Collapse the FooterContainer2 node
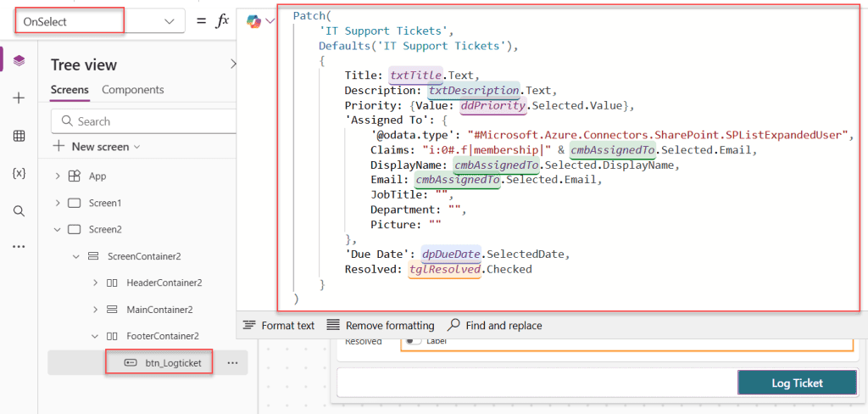Screen dimensions: 868x414 tap(95, 336)
